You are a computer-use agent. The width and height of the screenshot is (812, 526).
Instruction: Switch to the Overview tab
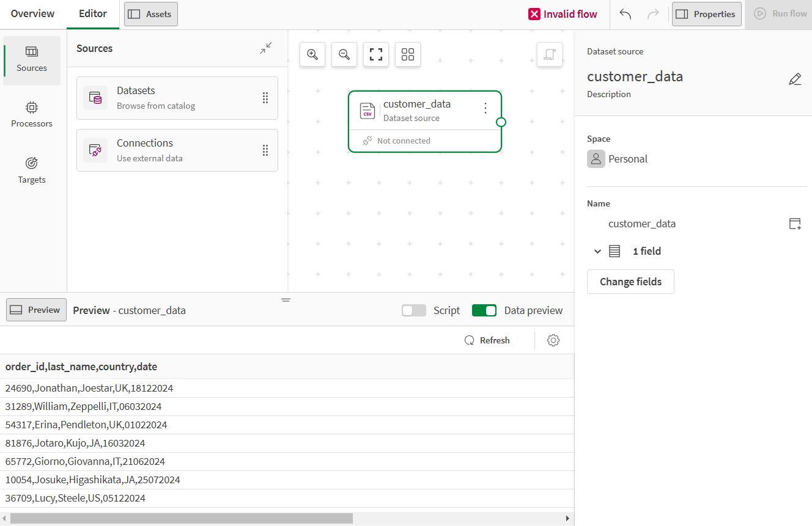[x=32, y=13]
